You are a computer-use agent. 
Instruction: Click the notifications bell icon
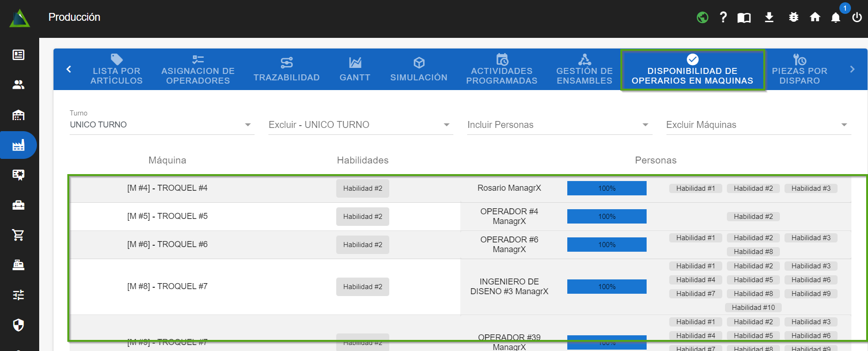coord(835,18)
